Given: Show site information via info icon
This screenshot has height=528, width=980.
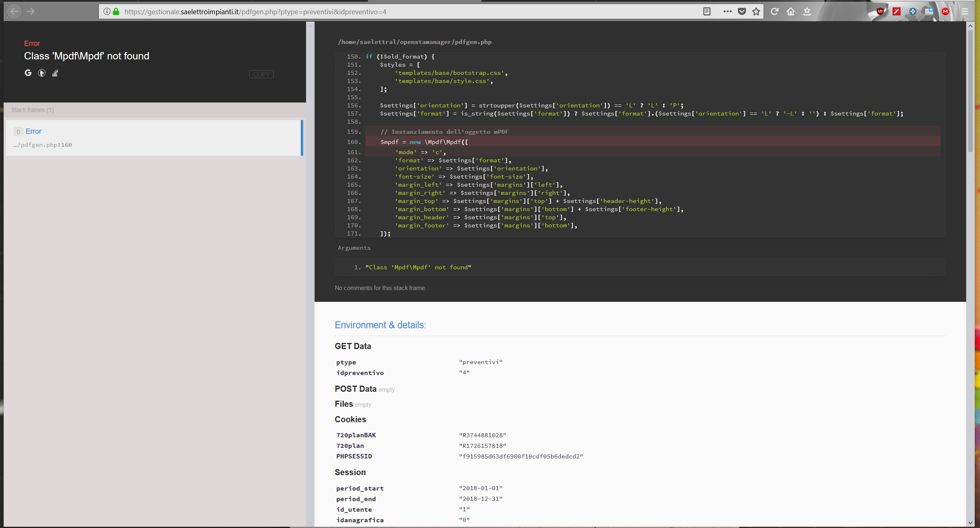Looking at the screenshot, I should (x=107, y=12).
